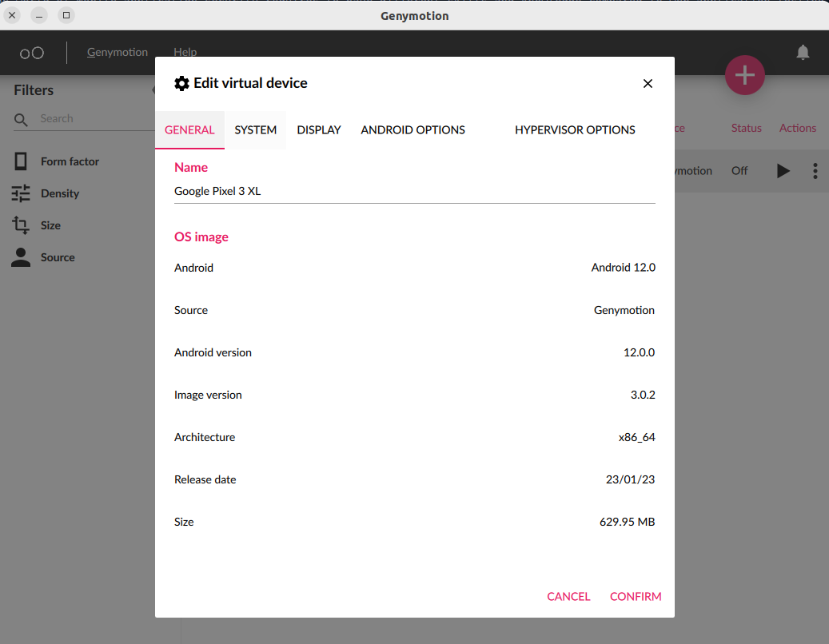The width and height of the screenshot is (829, 644).
Task: Switch to the System tab
Action: coord(255,130)
